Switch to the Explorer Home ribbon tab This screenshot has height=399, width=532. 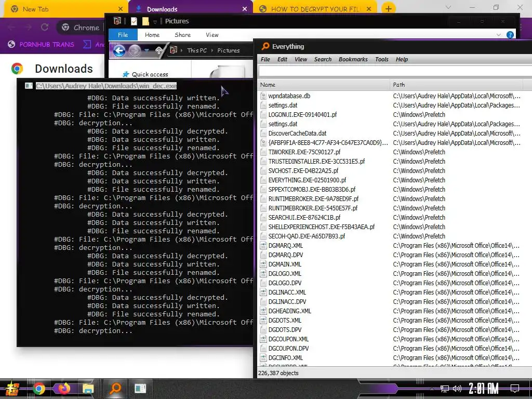(x=152, y=35)
